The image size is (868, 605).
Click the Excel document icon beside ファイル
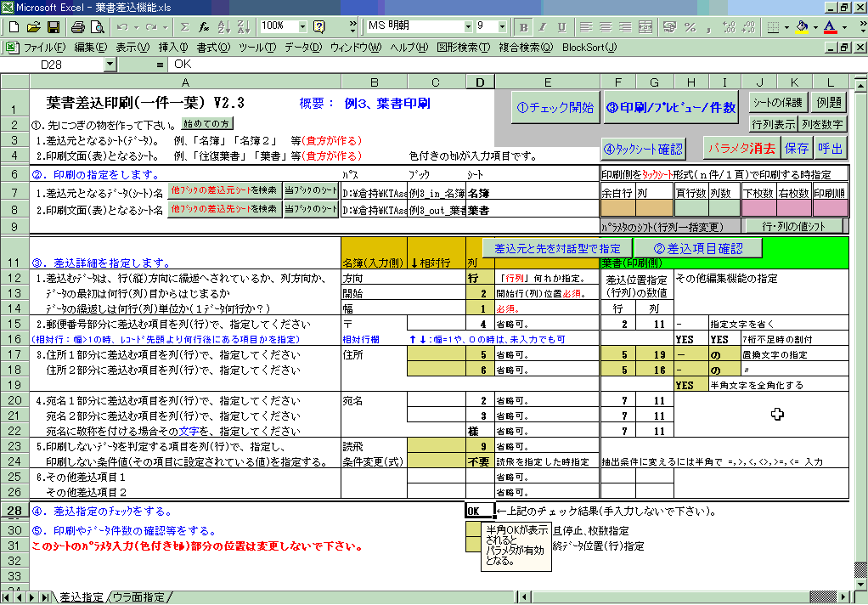point(11,47)
